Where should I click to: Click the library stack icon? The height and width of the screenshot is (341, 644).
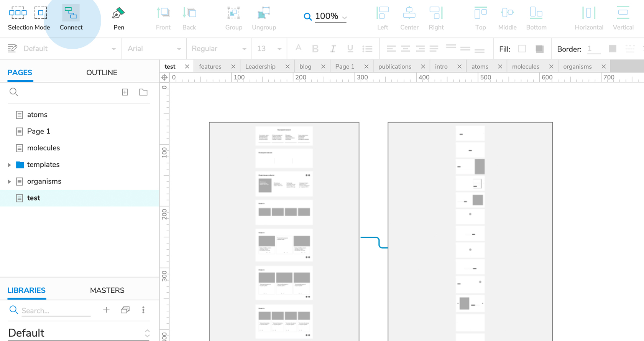(125, 310)
